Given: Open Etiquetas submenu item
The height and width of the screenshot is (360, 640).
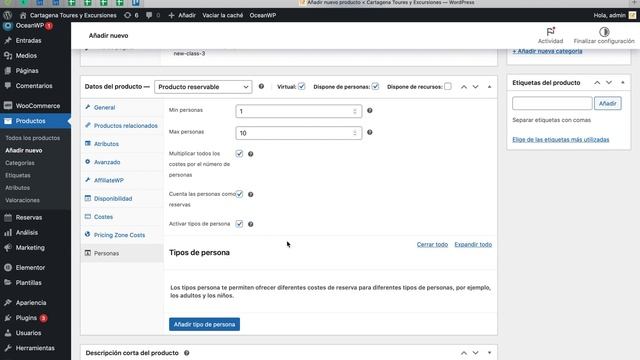Looking at the screenshot, I should (18, 175).
